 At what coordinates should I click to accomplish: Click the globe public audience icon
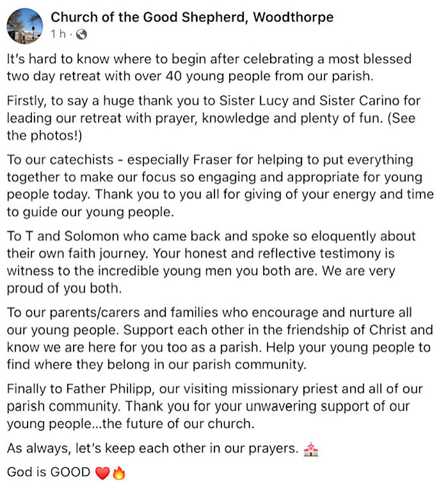click(x=81, y=34)
